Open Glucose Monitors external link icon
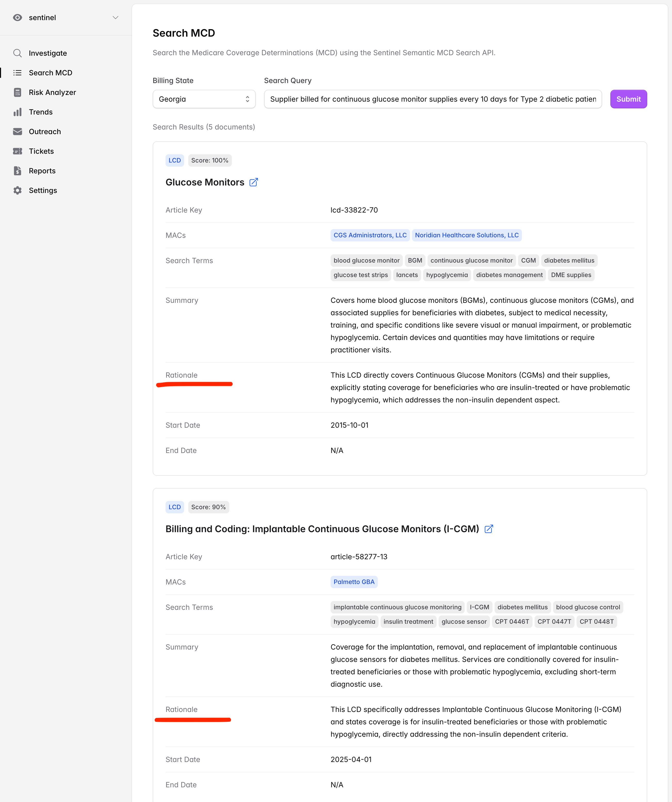 tap(253, 182)
